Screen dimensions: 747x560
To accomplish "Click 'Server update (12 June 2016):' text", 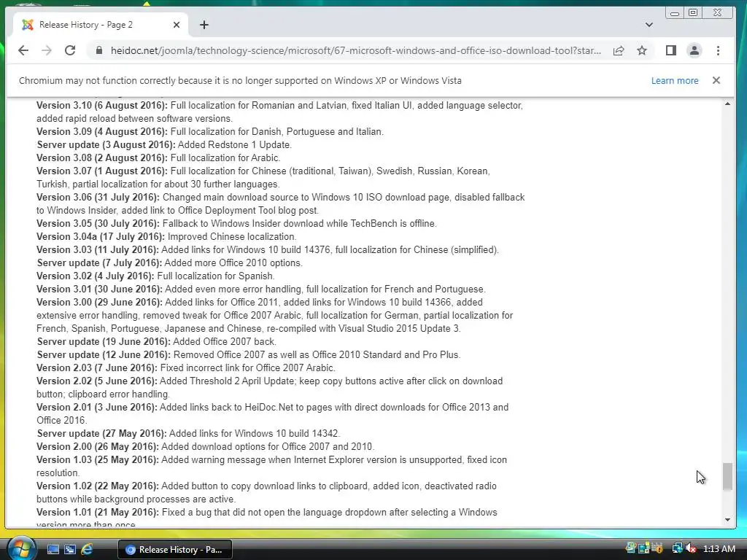I will (x=104, y=355).
